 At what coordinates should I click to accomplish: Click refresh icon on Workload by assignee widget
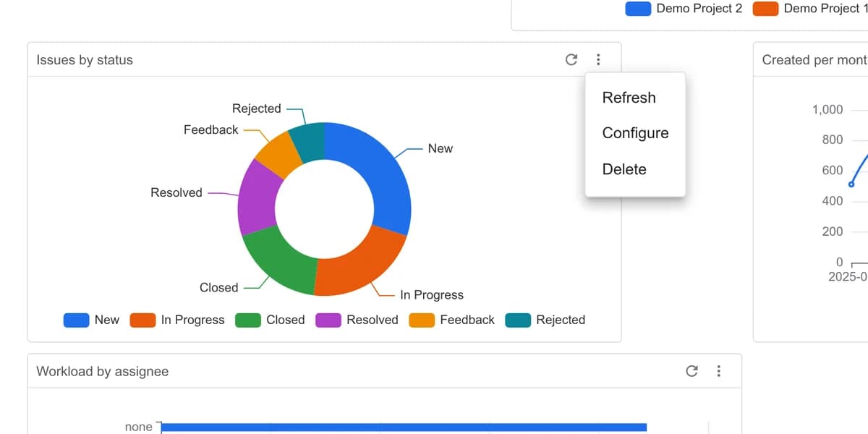692,371
